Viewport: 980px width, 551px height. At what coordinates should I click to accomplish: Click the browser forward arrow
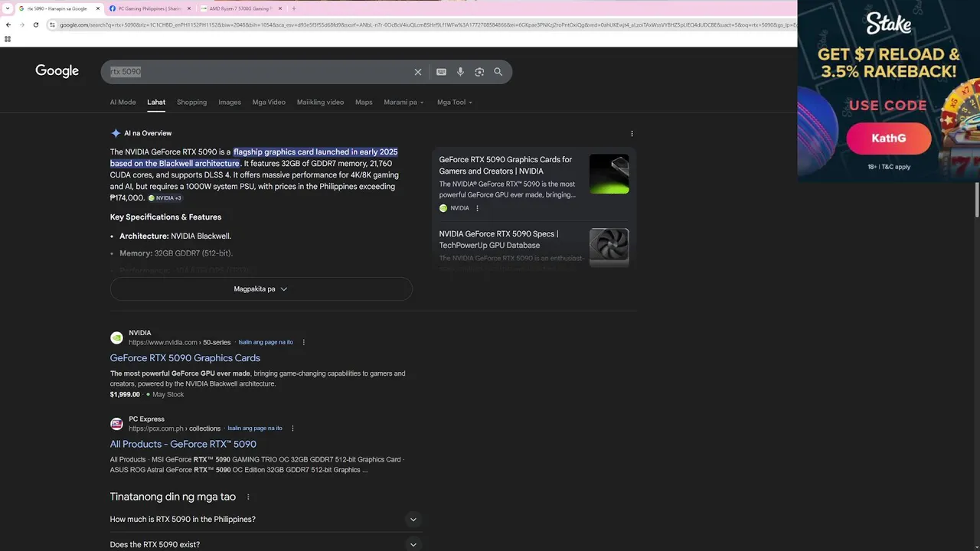click(22, 24)
